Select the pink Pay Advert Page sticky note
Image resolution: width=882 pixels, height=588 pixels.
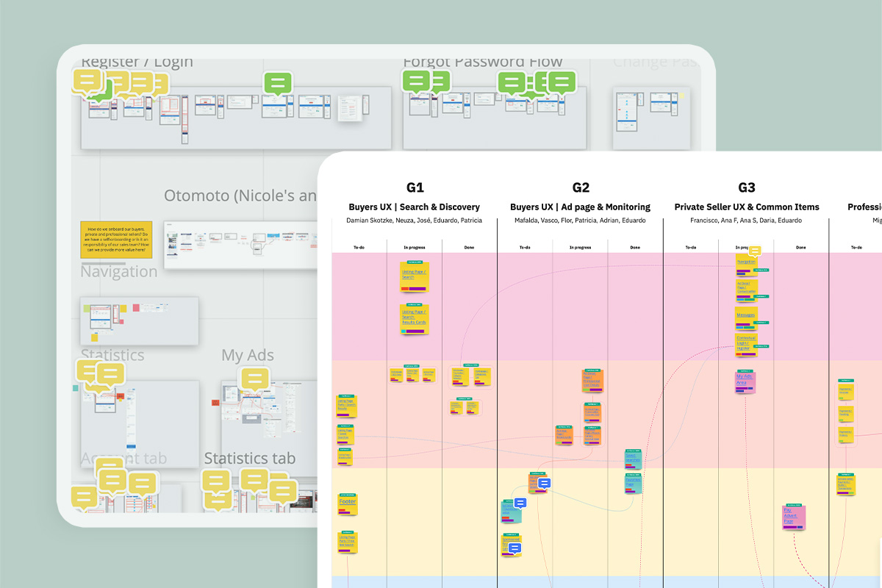tap(792, 517)
